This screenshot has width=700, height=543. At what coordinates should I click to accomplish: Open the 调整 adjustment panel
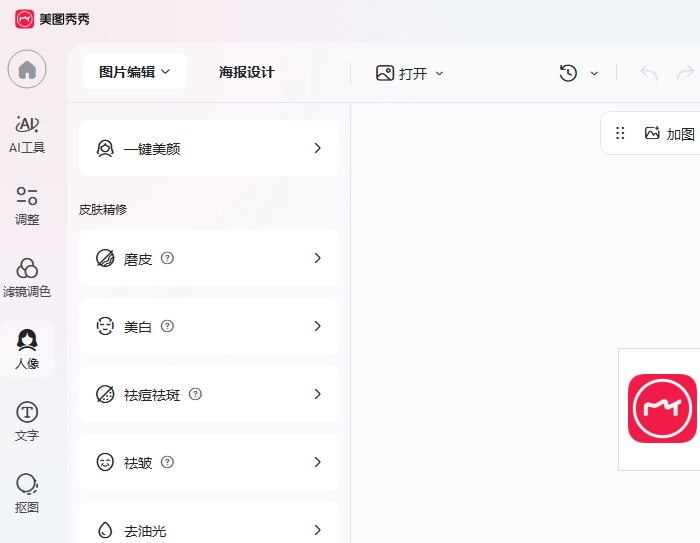27,206
